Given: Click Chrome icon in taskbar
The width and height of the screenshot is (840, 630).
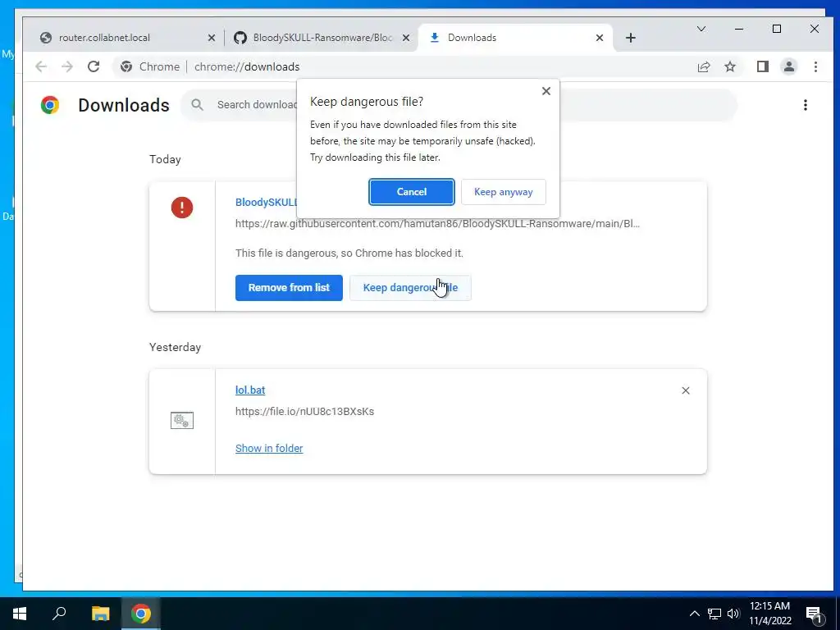Looking at the screenshot, I should [x=141, y=614].
